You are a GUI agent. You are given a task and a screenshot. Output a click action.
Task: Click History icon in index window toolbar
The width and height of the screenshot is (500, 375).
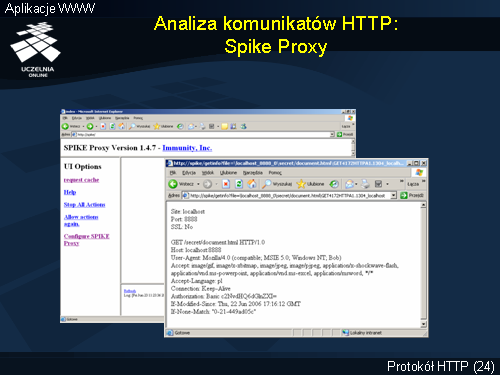click(180, 126)
